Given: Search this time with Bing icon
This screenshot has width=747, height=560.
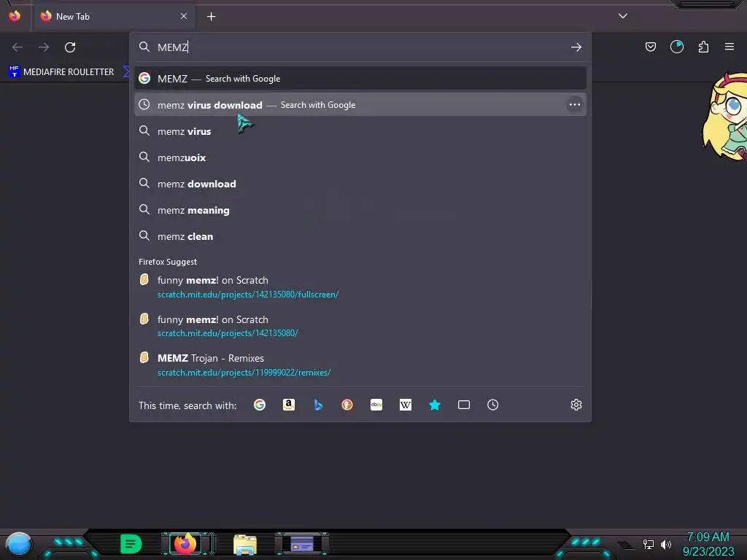Looking at the screenshot, I should [x=318, y=405].
